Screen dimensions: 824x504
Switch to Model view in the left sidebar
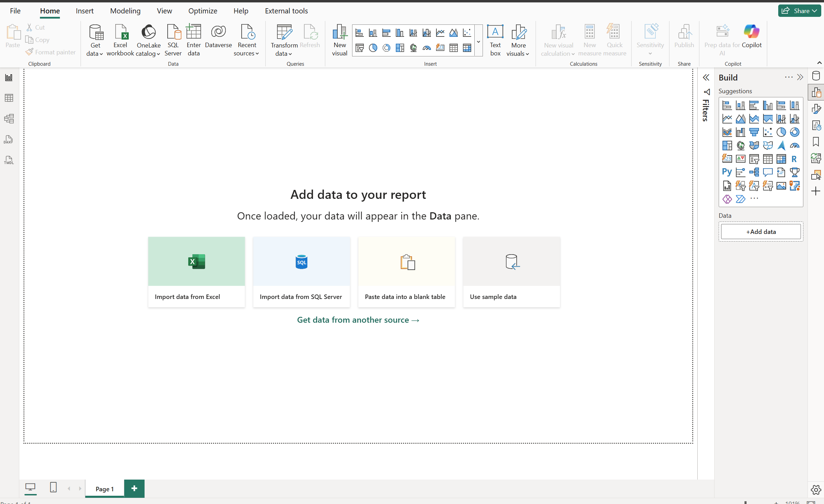click(9, 119)
